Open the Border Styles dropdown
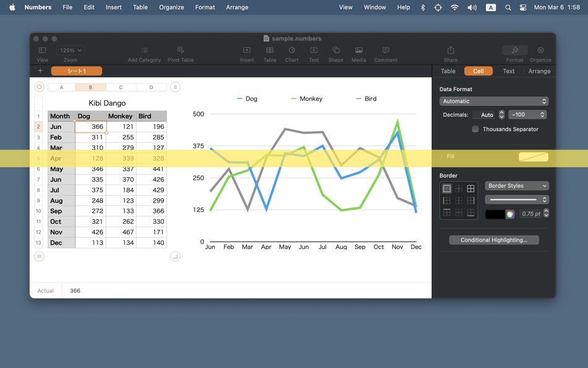 517,185
